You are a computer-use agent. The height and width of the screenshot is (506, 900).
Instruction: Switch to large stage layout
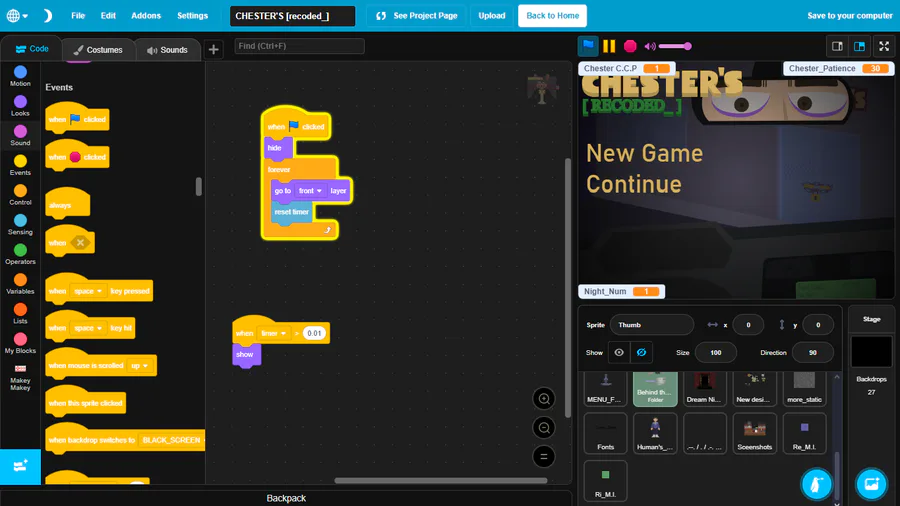click(859, 46)
